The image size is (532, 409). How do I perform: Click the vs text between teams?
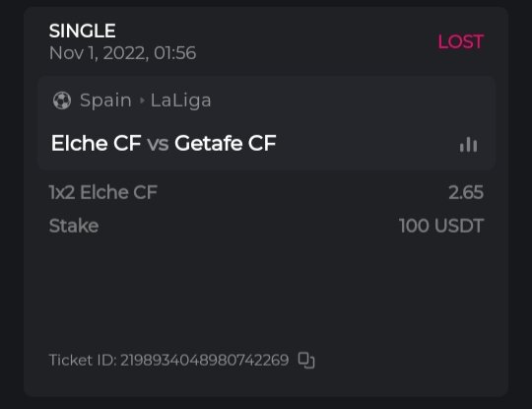(158, 144)
